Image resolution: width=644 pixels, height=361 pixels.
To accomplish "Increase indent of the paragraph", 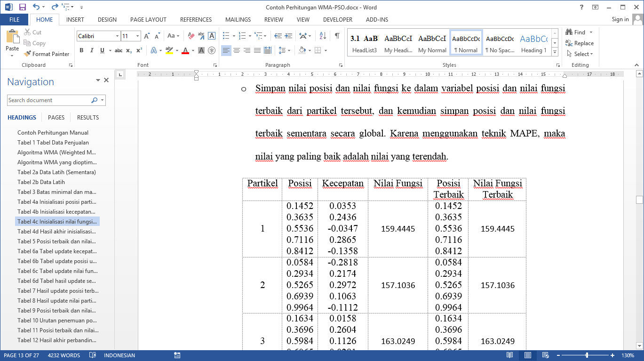I will coord(288,36).
